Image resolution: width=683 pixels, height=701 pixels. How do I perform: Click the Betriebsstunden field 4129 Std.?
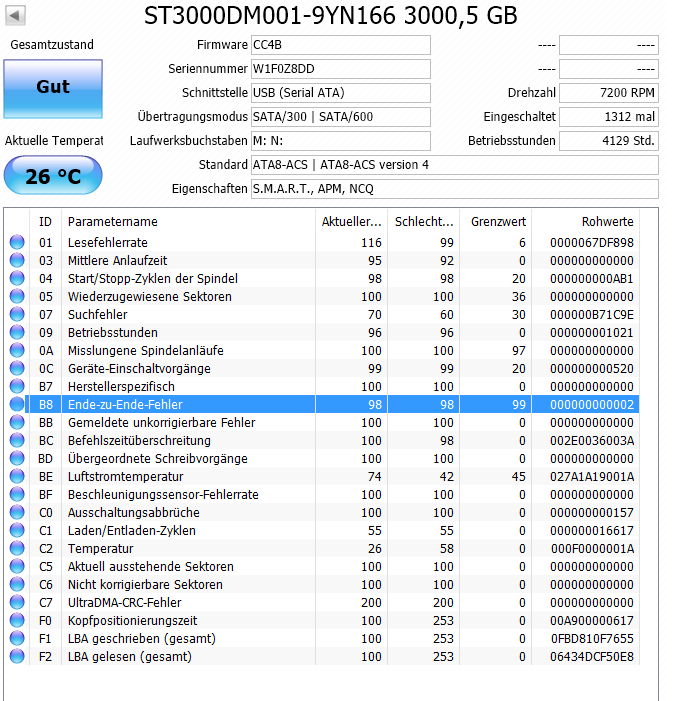[609, 141]
